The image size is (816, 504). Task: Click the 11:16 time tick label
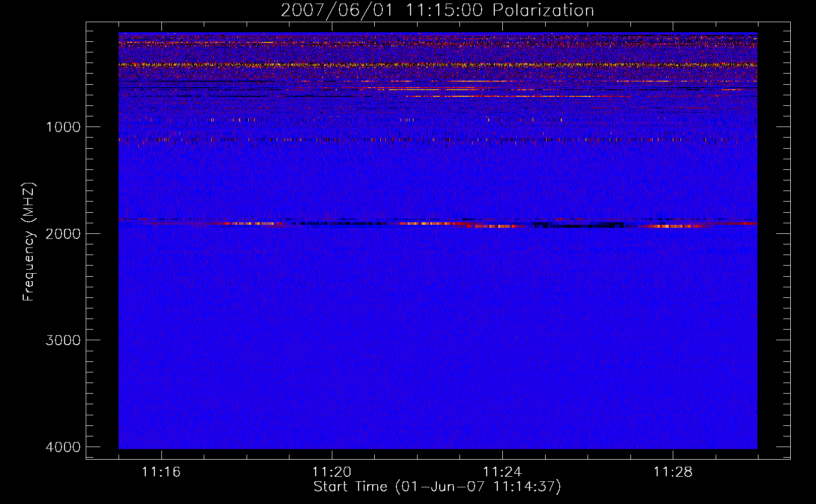(161, 472)
